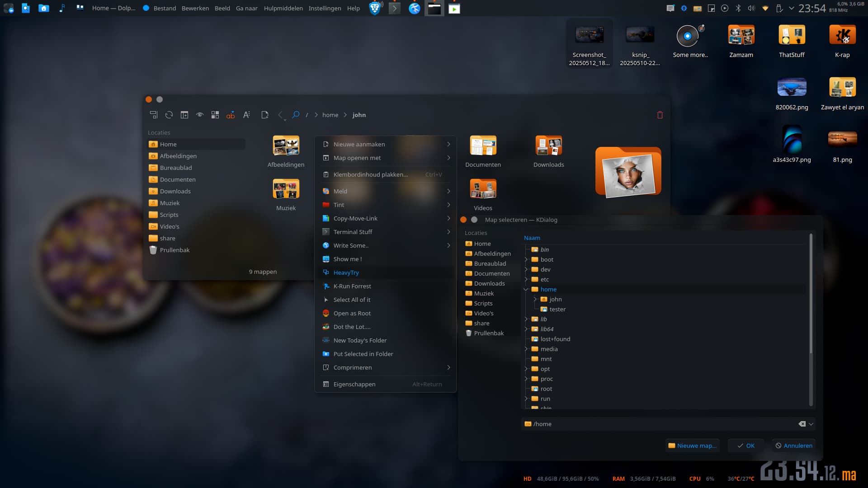868x488 pixels.
Task: Open search with the magnifier icon
Action: pyautogui.click(x=296, y=115)
